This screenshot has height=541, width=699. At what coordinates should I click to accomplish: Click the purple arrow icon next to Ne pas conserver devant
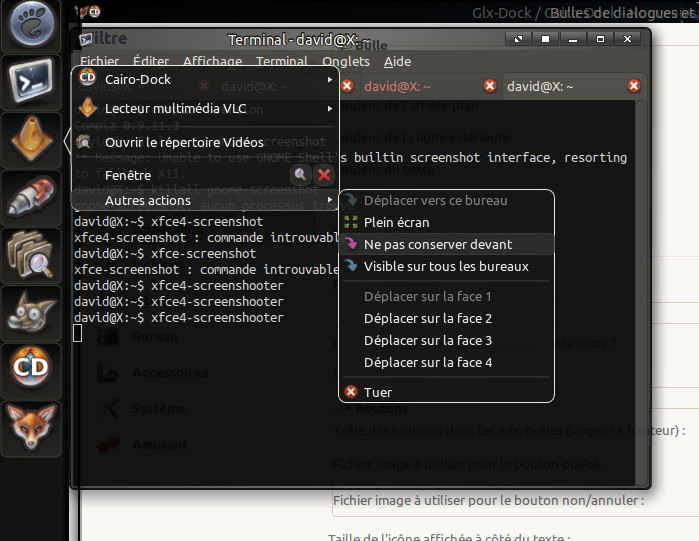(351, 244)
